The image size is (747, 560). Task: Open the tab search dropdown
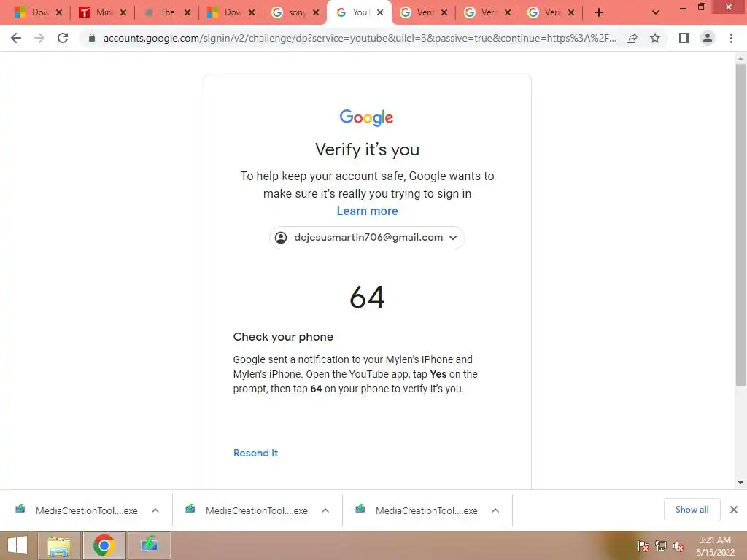656,12
